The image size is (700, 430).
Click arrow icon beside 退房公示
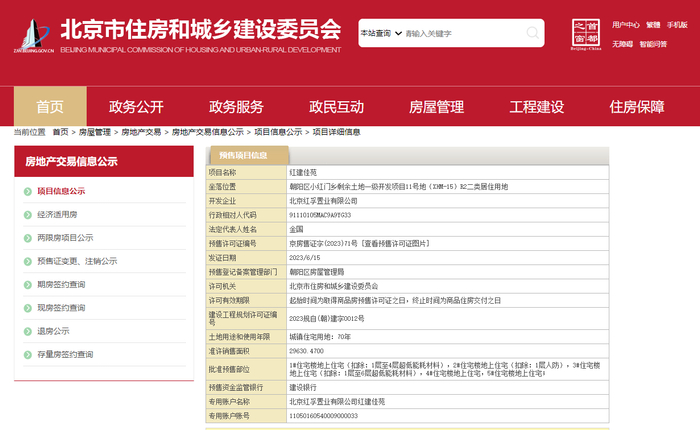point(28,331)
